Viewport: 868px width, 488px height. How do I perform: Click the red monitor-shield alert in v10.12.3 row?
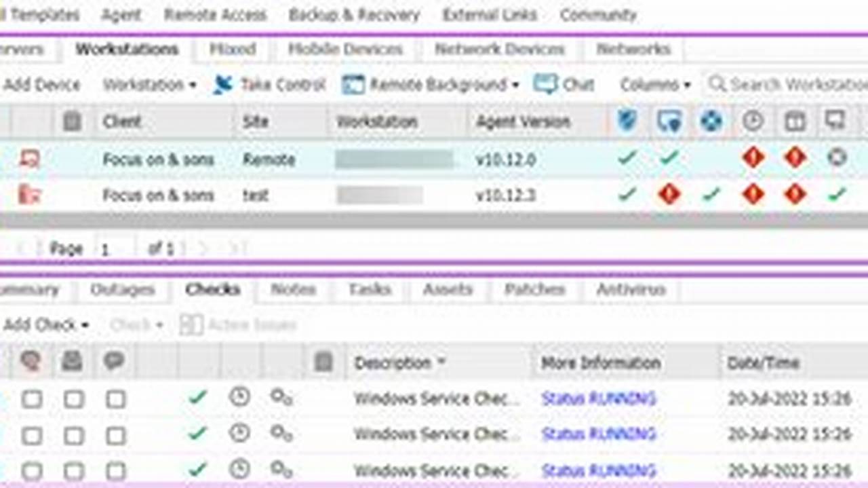[x=669, y=194]
